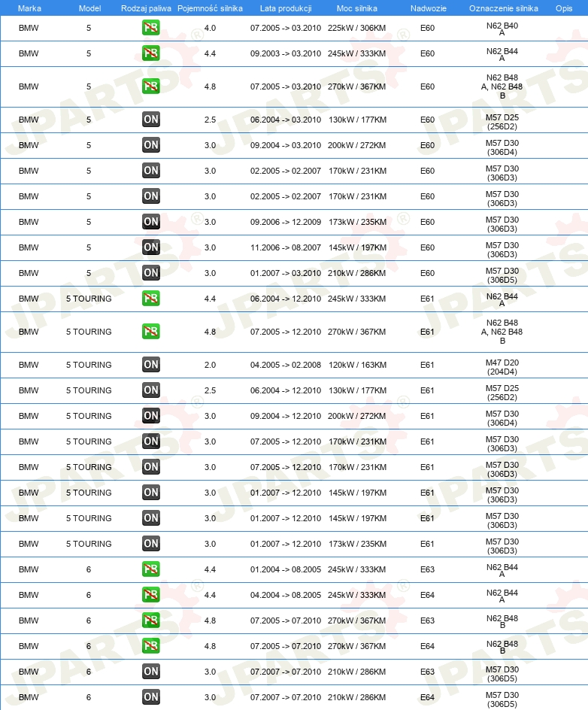The height and width of the screenshot is (710, 588).
Task: Click the ON icon in the 5 Touring 2.0 row
Action: (150, 365)
